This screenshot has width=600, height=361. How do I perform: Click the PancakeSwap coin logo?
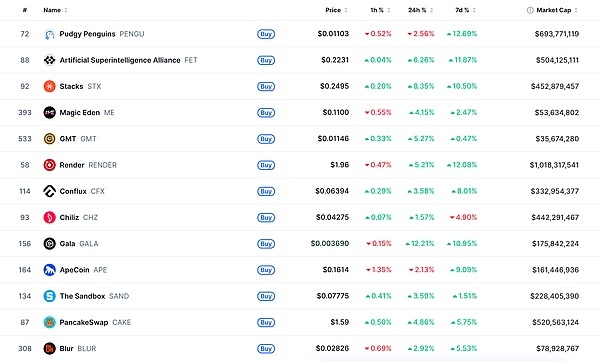(x=49, y=322)
